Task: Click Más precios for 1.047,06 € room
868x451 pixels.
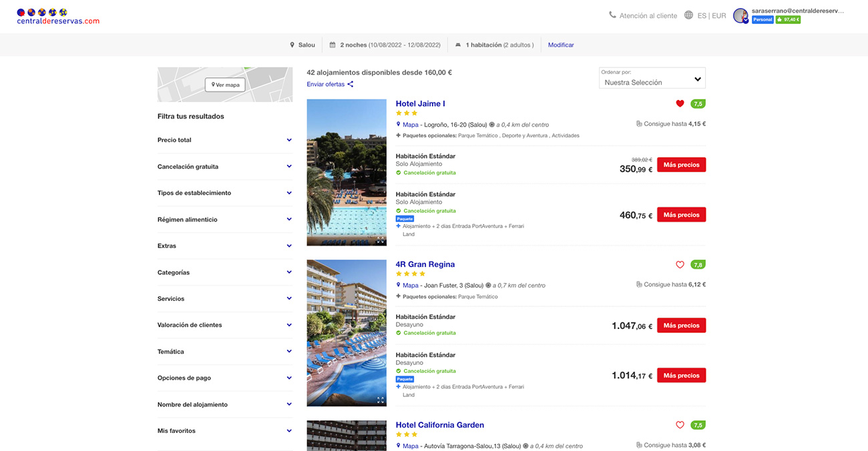Action: coord(681,326)
